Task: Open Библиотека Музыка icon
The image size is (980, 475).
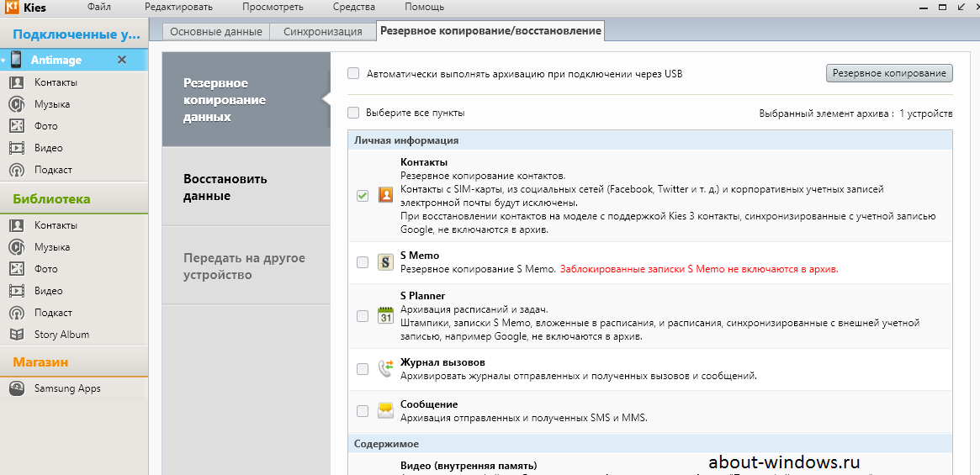Action: coord(17,247)
